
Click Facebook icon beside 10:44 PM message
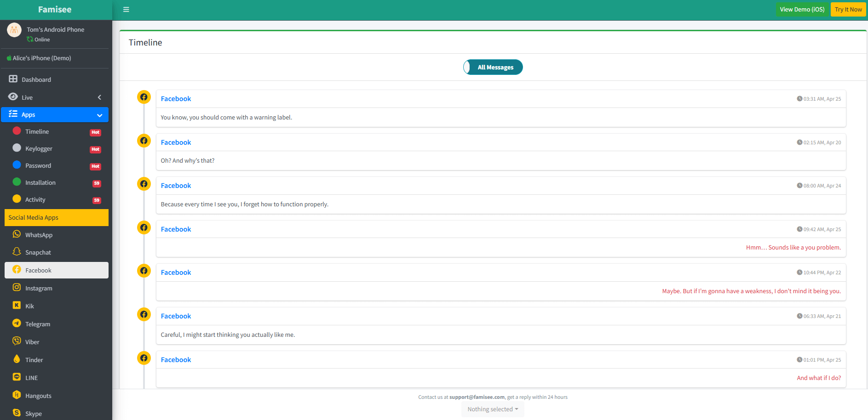click(144, 271)
